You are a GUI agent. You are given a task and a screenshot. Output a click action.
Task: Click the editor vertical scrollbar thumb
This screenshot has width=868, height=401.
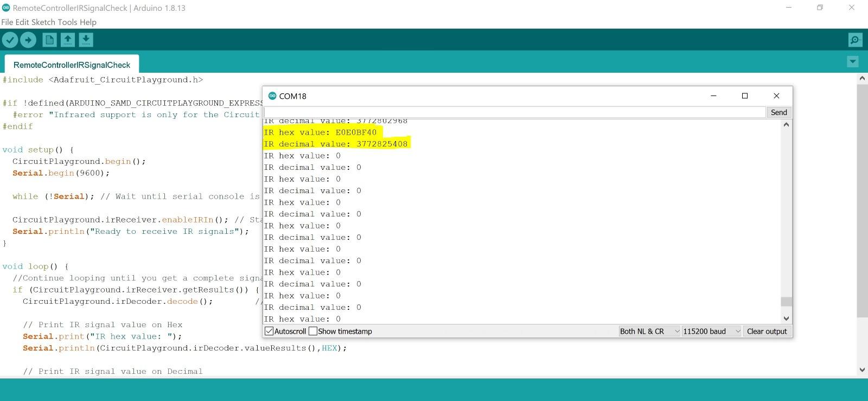[862, 201]
